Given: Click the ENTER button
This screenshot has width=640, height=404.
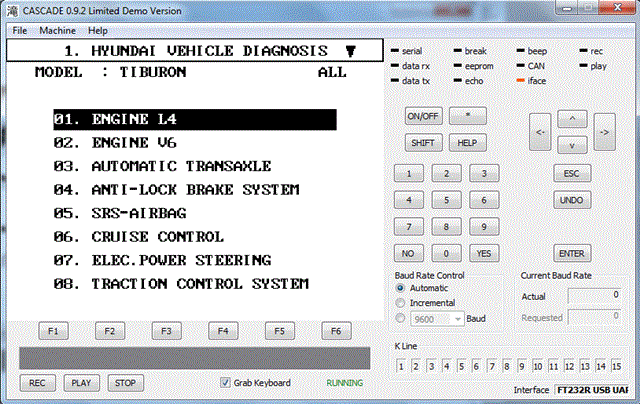Looking at the screenshot, I should click(x=572, y=254).
